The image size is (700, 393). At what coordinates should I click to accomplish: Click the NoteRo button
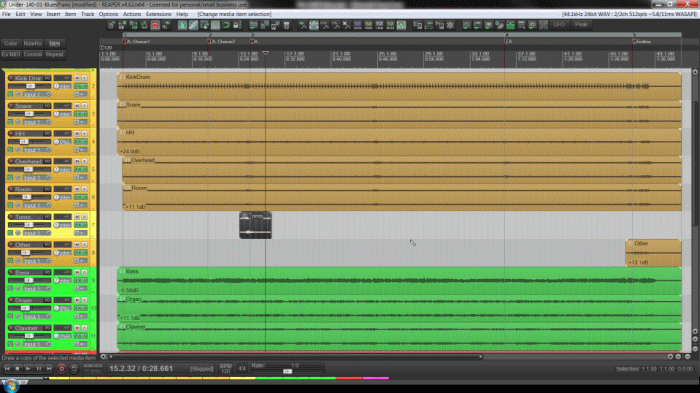(33, 43)
